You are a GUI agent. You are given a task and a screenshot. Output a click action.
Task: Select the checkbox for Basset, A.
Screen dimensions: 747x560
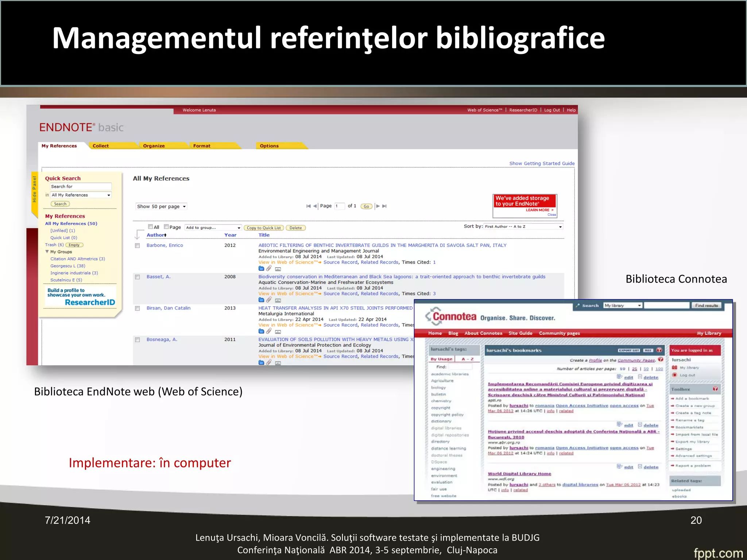click(x=138, y=277)
